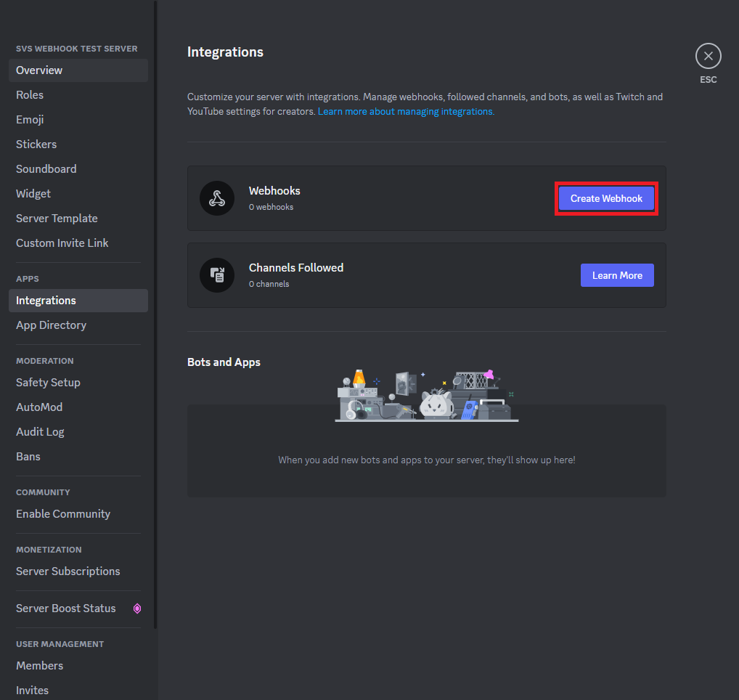Click the Webhooks title text
The height and width of the screenshot is (700, 739).
(274, 191)
